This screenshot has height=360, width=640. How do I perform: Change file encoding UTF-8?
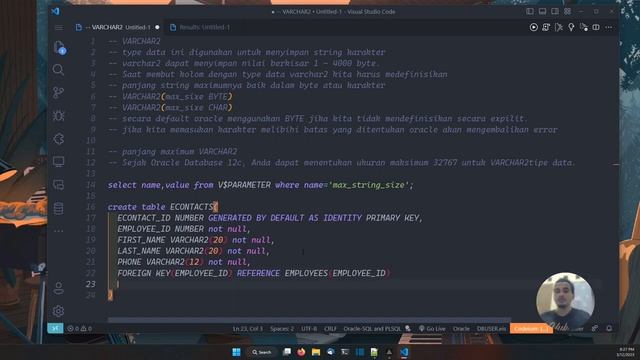tap(309, 328)
